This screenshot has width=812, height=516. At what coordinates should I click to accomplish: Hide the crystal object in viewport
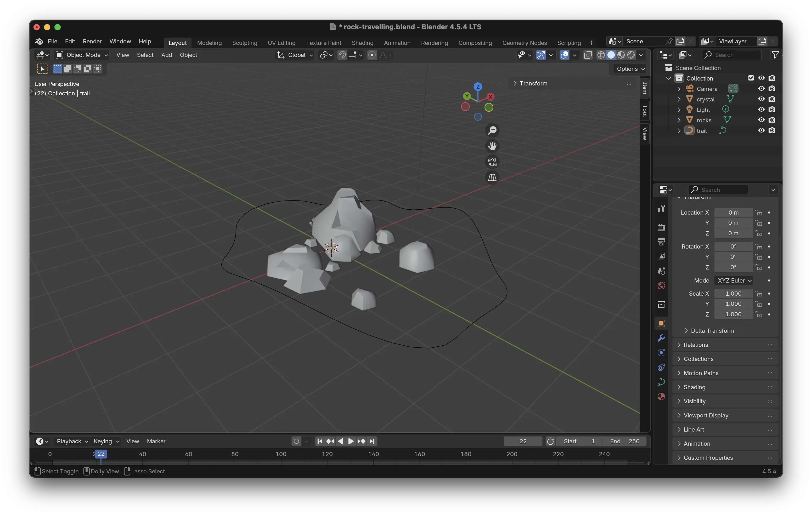(x=761, y=99)
